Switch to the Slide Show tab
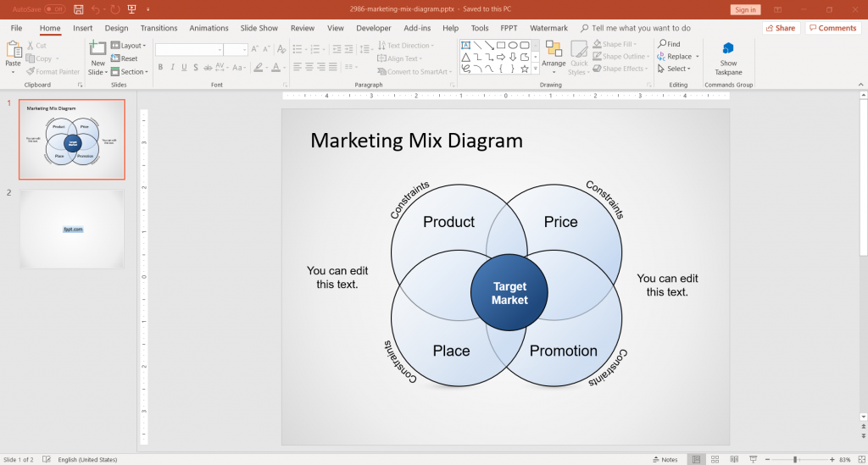This screenshot has height=465, width=868. [260, 28]
